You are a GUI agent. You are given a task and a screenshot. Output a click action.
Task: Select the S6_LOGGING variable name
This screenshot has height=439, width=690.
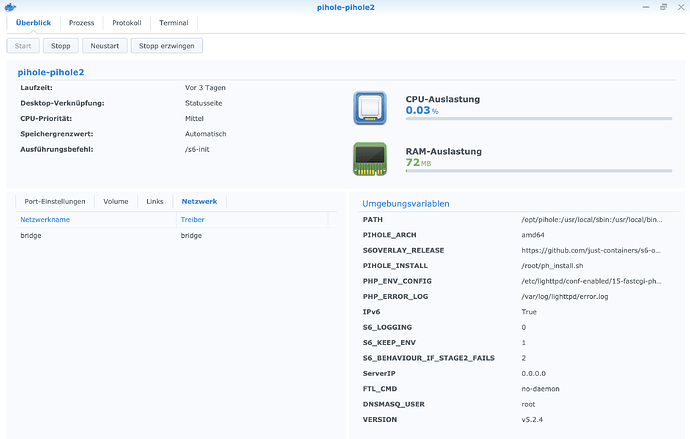pyautogui.click(x=387, y=327)
